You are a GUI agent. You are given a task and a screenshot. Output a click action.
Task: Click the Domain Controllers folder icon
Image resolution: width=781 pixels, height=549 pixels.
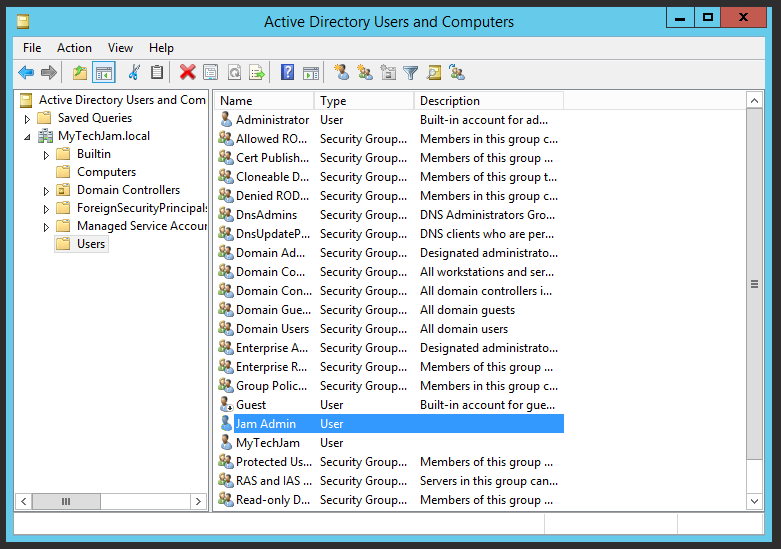click(63, 190)
